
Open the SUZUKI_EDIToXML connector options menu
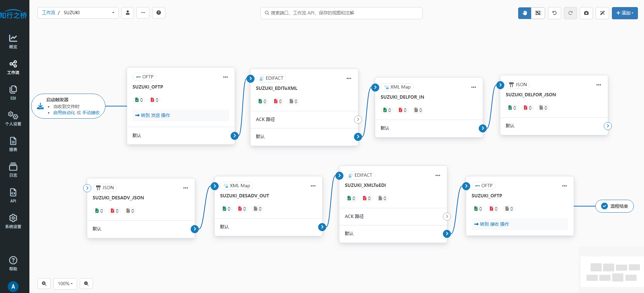pos(349,78)
